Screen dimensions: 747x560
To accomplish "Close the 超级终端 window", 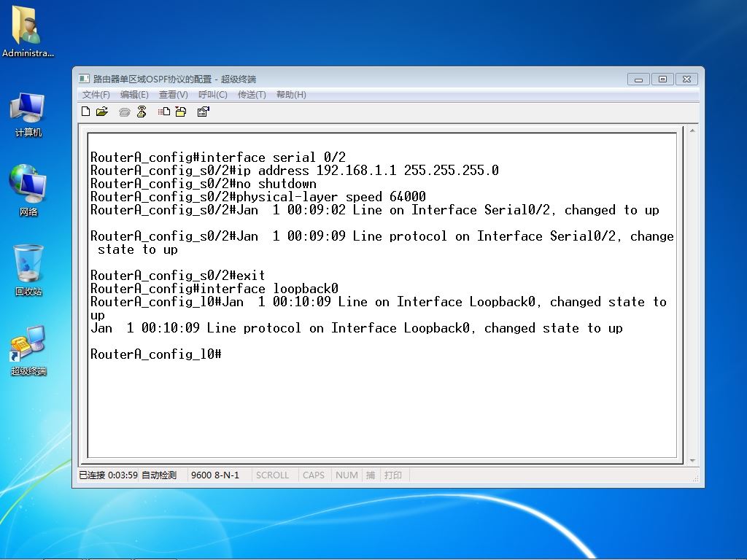I will point(686,79).
